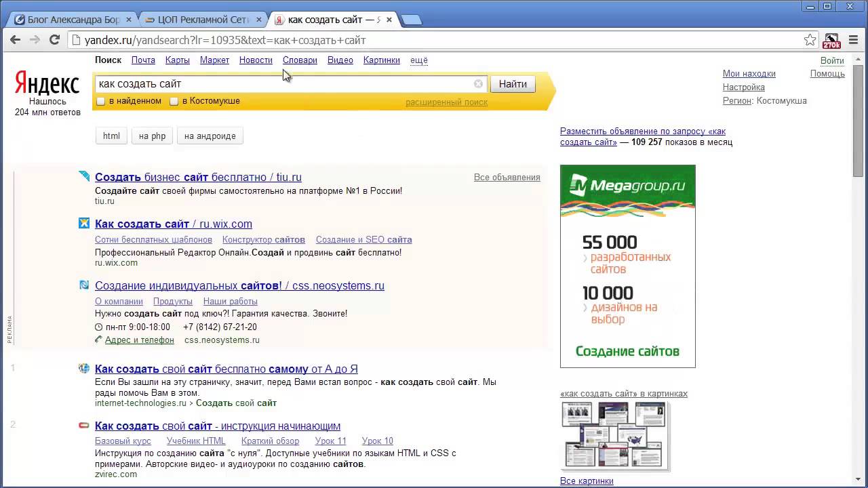
Task: Open Наши работы sitelink
Action: 231,302
